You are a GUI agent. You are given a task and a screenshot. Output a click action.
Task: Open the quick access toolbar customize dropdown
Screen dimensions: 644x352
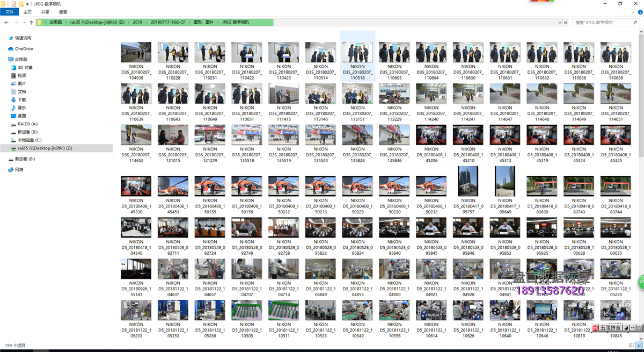27,4
